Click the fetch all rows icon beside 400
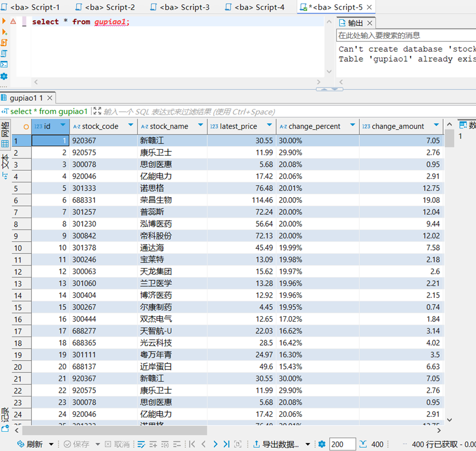Image resolution: width=476 pixels, height=451 pixels. click(x=363, y=444)
